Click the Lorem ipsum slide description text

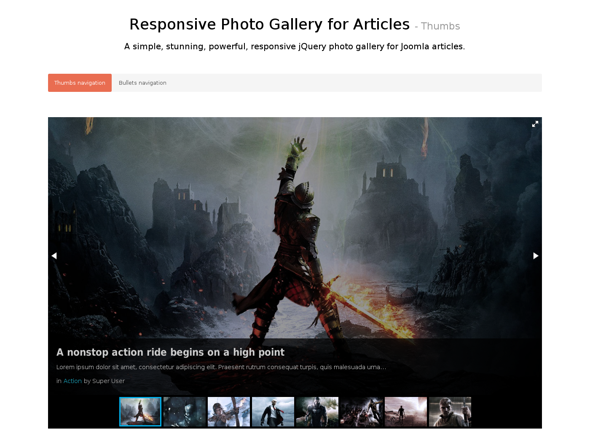tap(221, 367)
